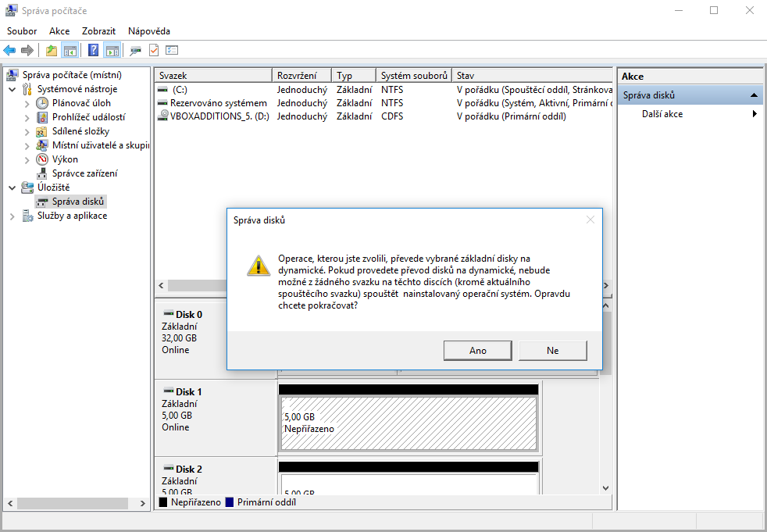Confirm the conversion by clicking Ano
Image resolution: width=767 pixels, height=532 pixels.
pyautogui.click(x=477, y=351)
